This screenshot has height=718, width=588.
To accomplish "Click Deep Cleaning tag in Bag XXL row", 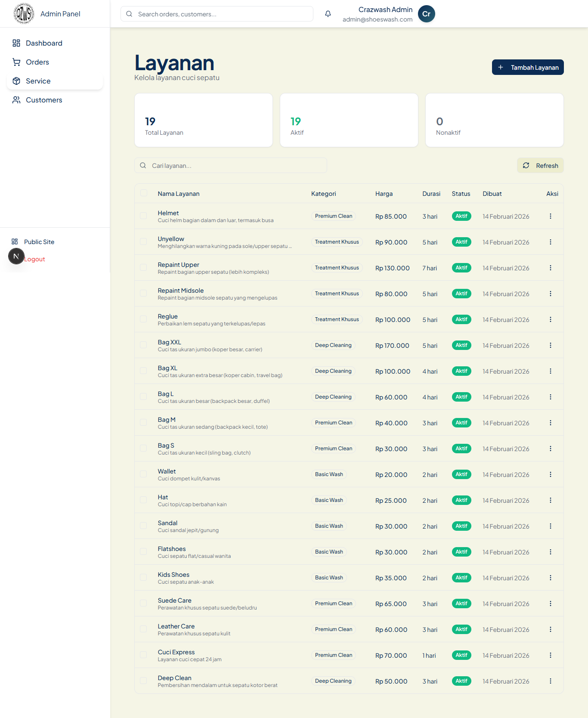I will tap(333, 345).
